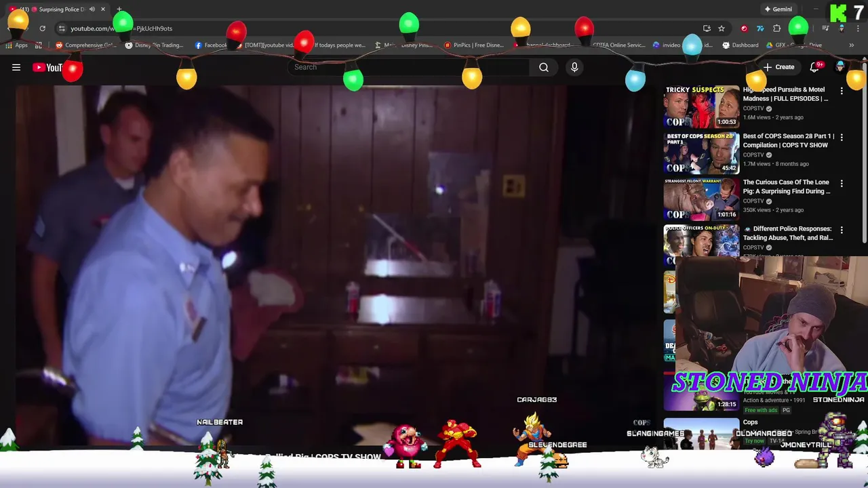868x488 pixels.
Task: Select the youtube.com URL in address bar
Action: pos(121,28)
